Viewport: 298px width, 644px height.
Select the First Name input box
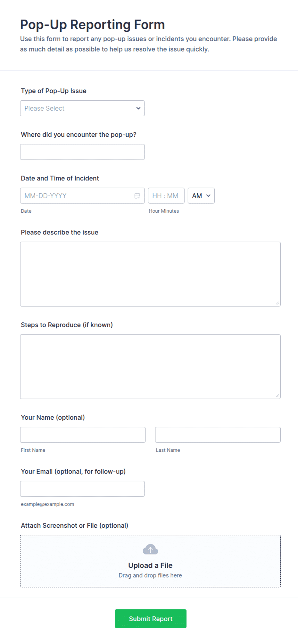tap(83, 435)
